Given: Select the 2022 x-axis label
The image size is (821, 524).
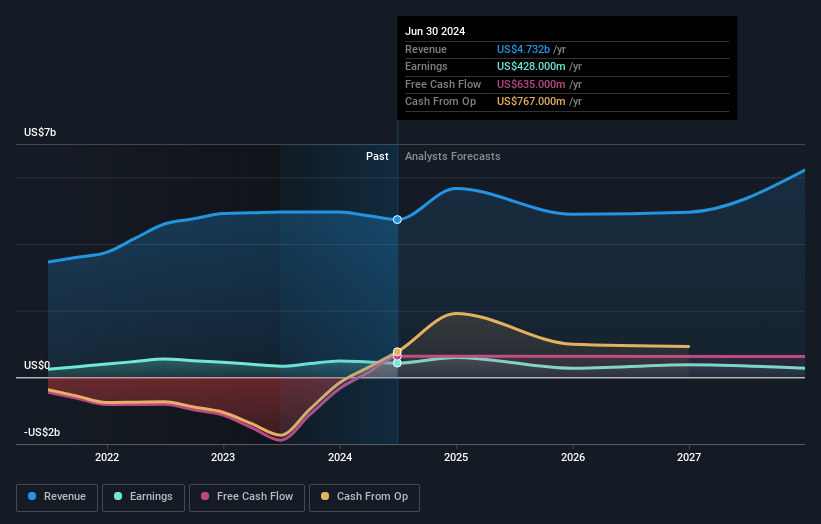Looking at the screenshot, I should [107, 457].
